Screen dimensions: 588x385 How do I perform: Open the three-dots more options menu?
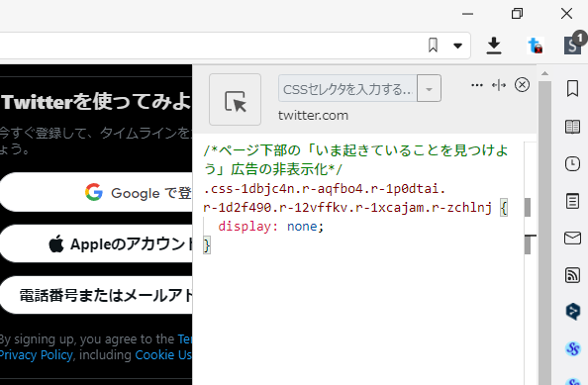pyautogui.click(x=476, y=85)
